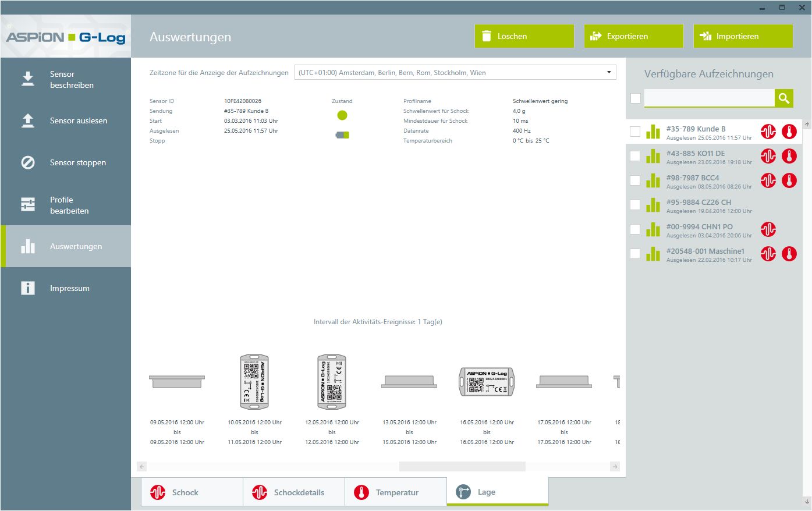Check the #43-885 KO11 DE recording
This screenshot has width=812, height=511.
click(635, 156)
